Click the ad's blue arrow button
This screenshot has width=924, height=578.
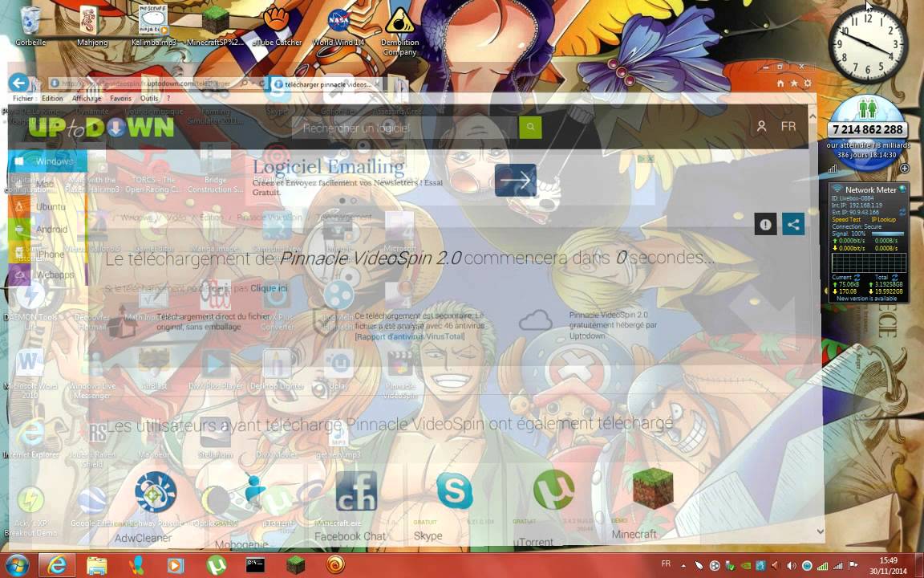pyautogui.click(x=516, y=181)
